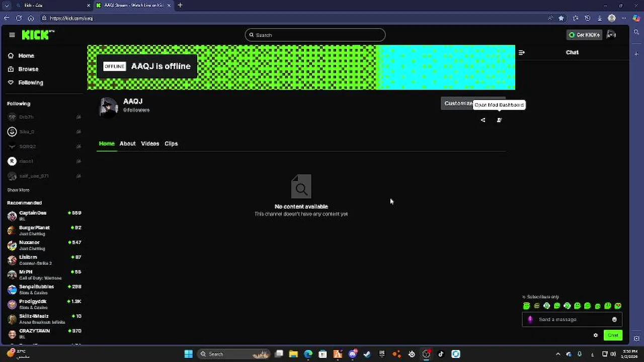The height and width of the screenshot is (362, 644).
Task: Switch to the Clips tab
Action: pos(171,144)
